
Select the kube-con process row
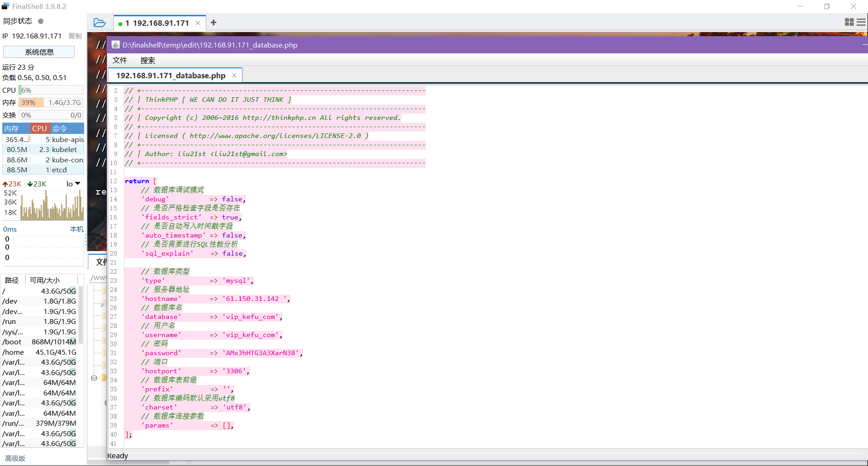click(43, 160)
